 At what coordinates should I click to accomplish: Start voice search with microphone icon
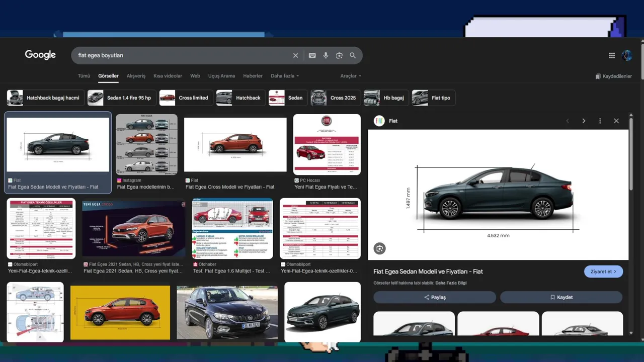pyautogui.click(x=326, y=55)
